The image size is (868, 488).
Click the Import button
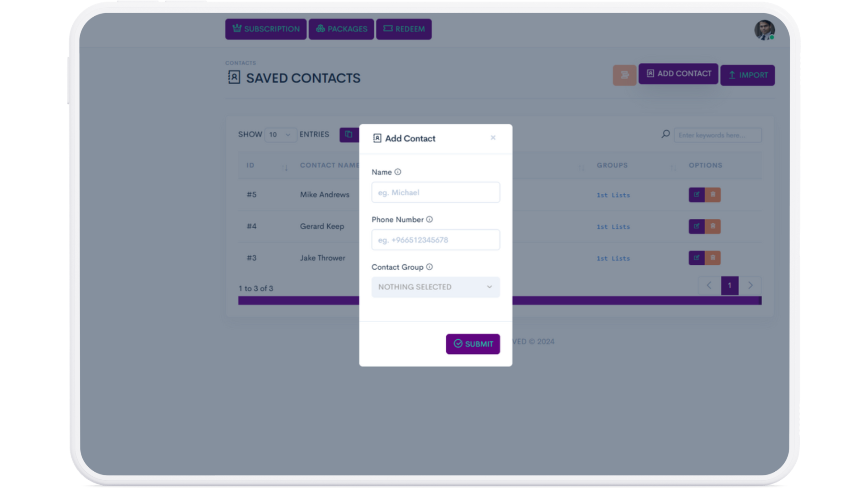tap(747, 75)
